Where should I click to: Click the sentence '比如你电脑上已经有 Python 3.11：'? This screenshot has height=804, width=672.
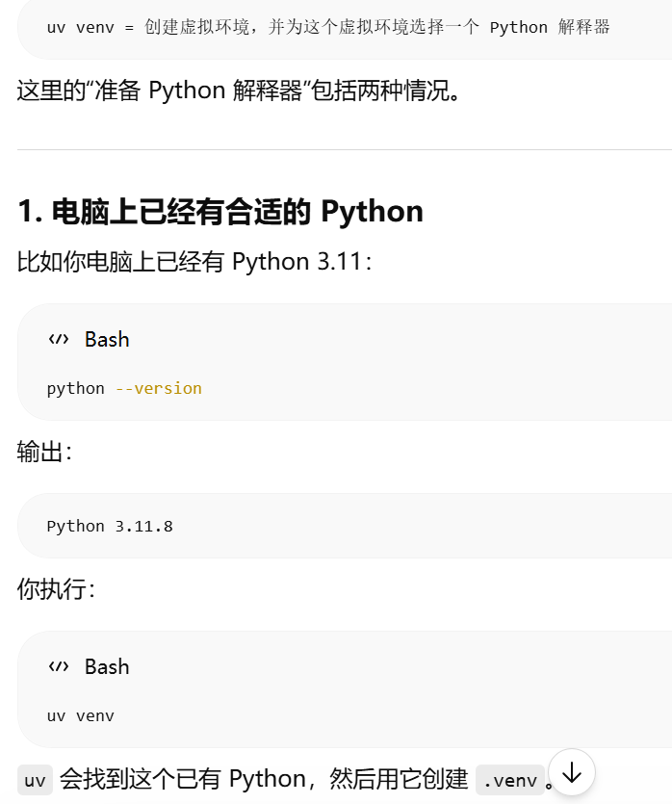[194, 262]
